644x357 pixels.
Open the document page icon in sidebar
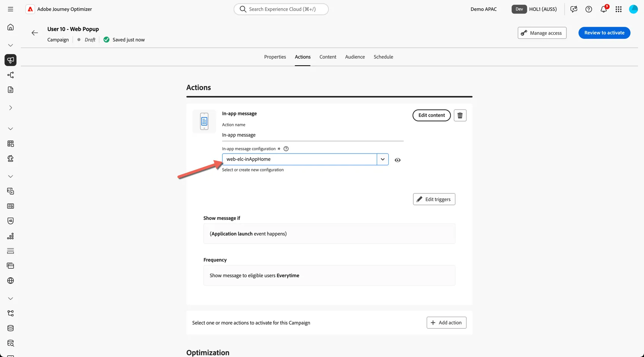pos(10,90)
